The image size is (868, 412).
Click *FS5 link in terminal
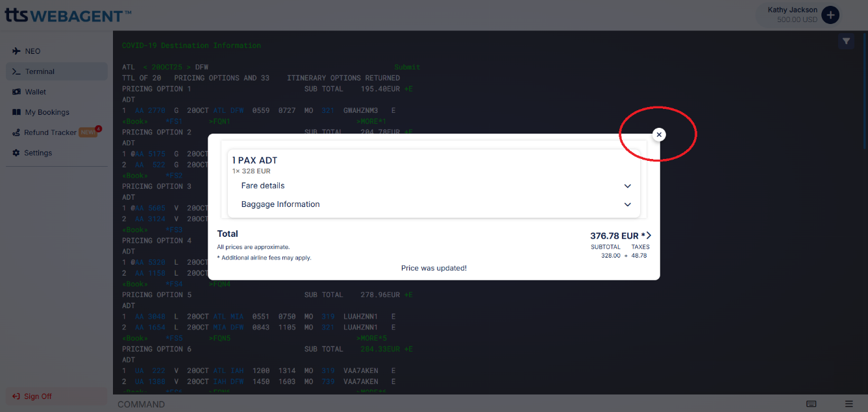coord(174,338)
